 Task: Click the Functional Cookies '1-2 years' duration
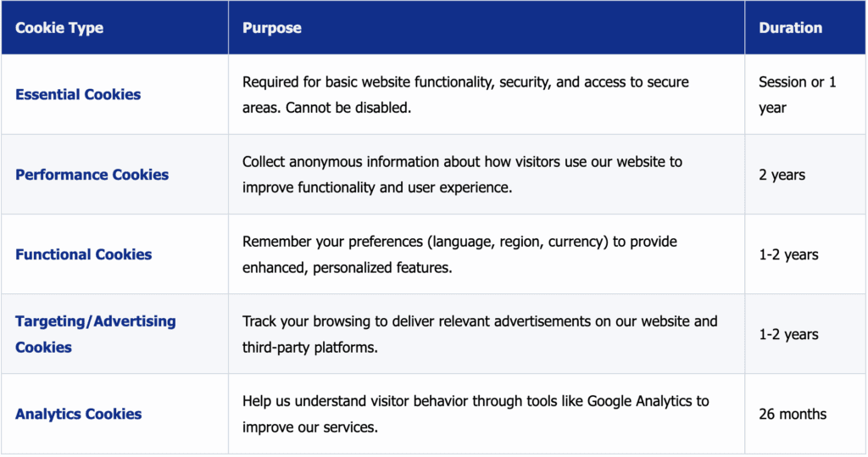pyautogui.click(x=788, y=254)
